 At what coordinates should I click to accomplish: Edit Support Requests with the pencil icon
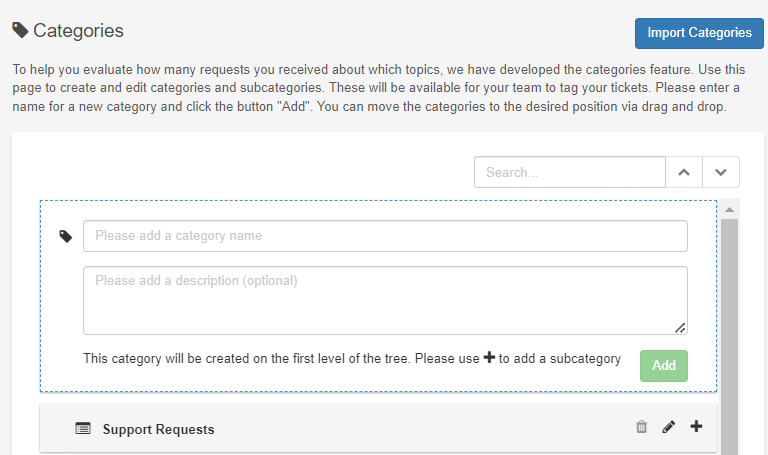pyautogui.click(x=669, y=428)
